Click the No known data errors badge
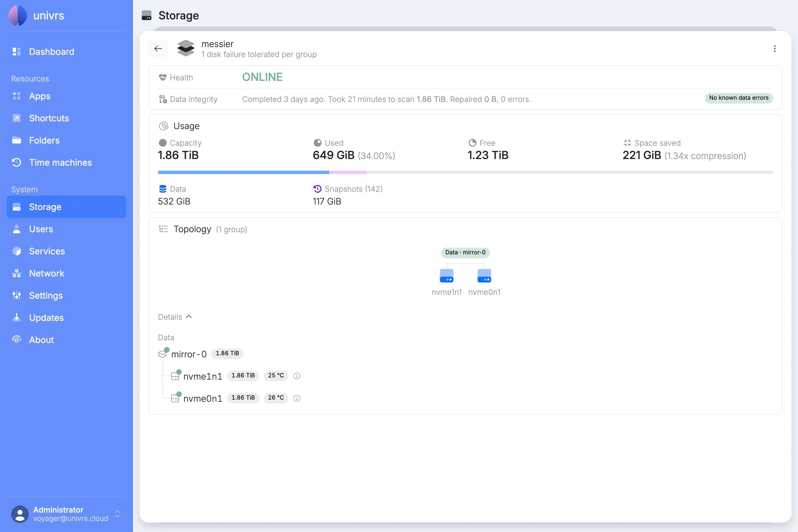 point(739,98)
